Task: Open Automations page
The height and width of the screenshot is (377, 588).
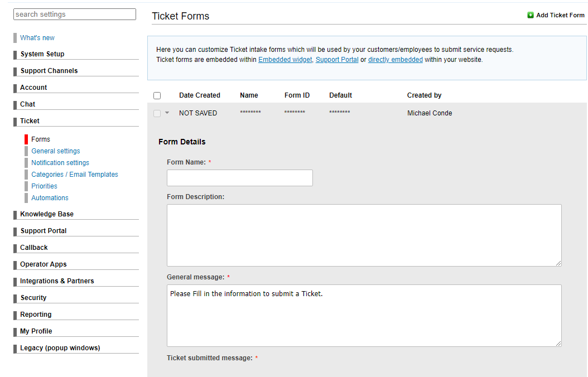Action: [50, 198]
